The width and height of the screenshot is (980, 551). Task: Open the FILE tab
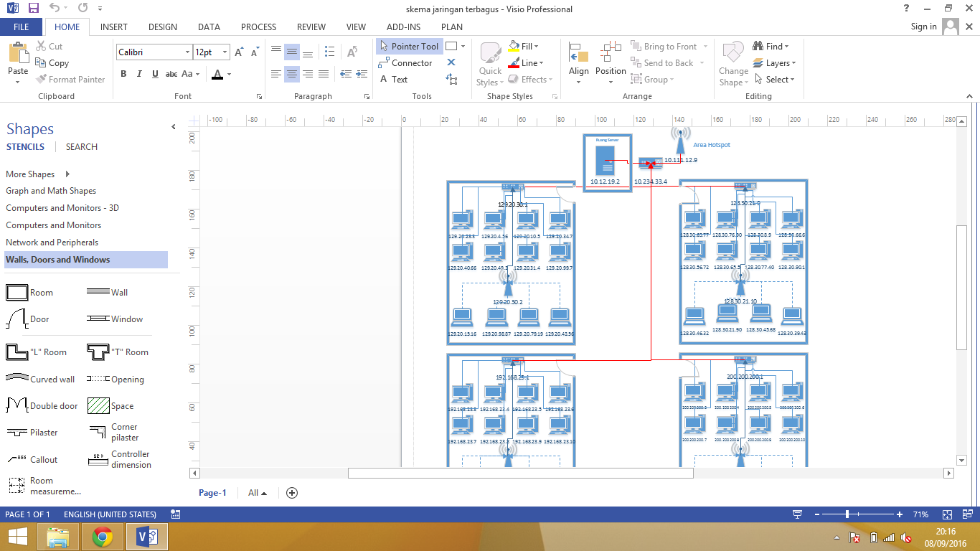tap(22, 27)
